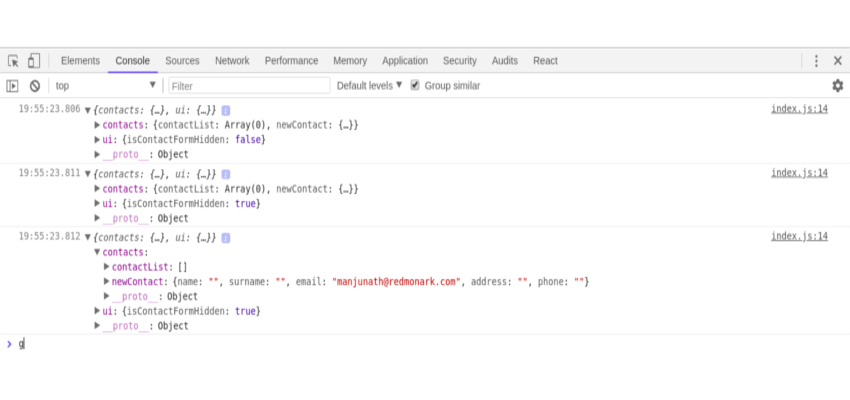The width and height of the screenshot is (850, 400).
Task: Expand the newContact object entry
Action: [107, 282]
